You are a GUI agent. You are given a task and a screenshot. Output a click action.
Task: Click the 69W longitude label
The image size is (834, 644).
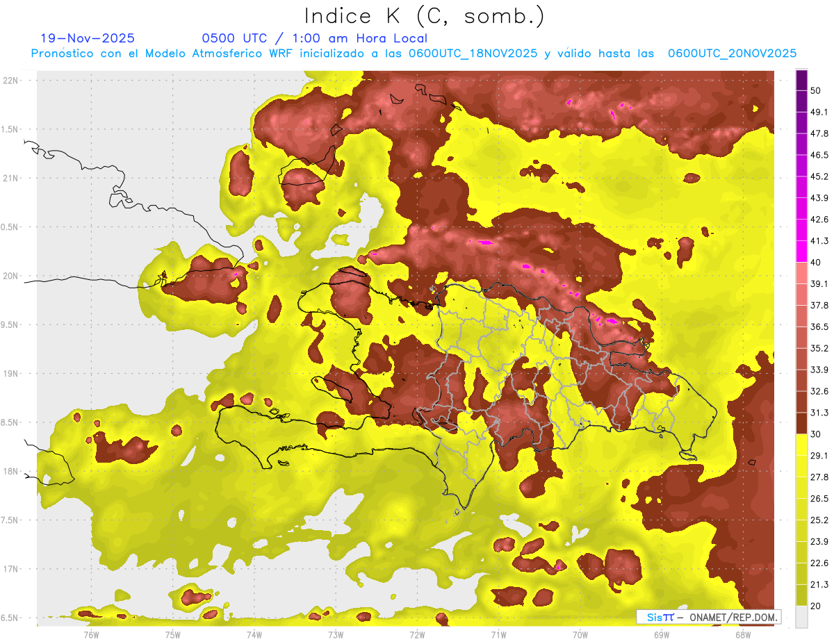pos(662,634)
